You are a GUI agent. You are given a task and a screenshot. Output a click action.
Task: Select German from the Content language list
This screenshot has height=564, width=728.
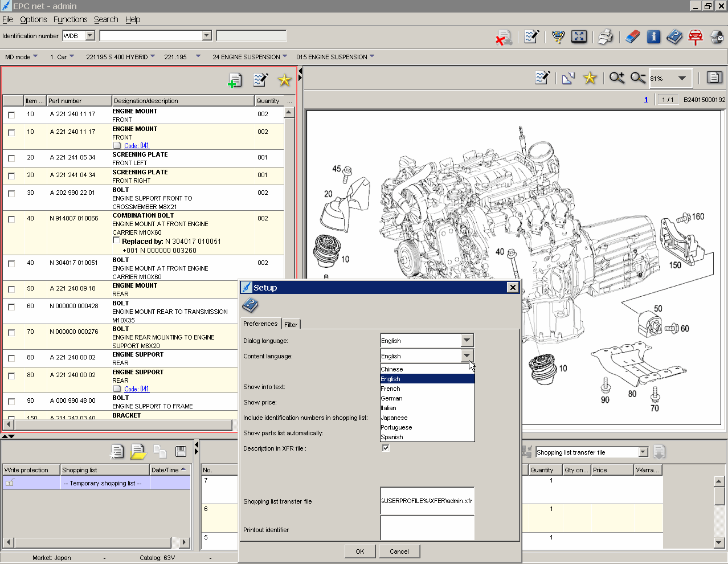[391, 398]
